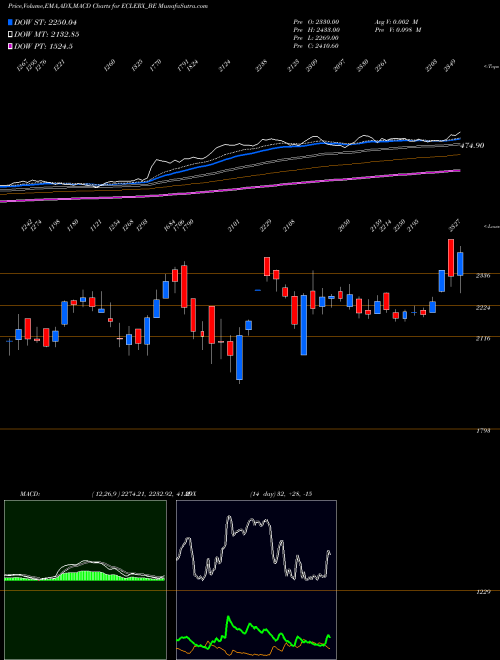Viewport: 500px width, 660px height.
Task: Select the 'DOW ST: 2250.04' label
Action: point(45,23)
